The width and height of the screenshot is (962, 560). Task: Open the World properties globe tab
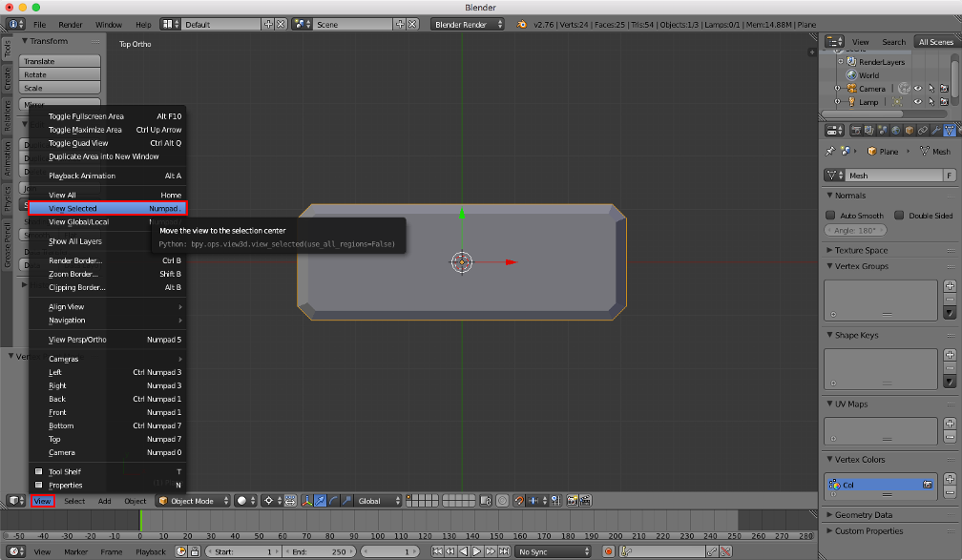896,131
